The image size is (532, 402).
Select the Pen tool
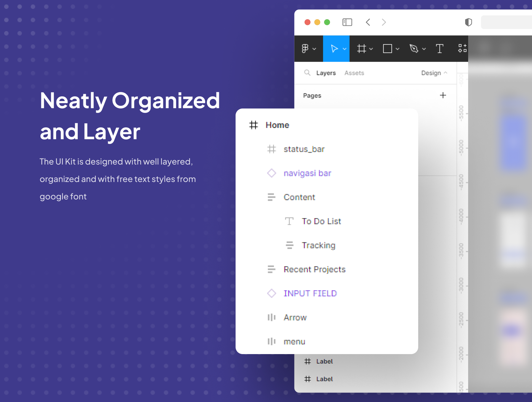coord(414,49)
